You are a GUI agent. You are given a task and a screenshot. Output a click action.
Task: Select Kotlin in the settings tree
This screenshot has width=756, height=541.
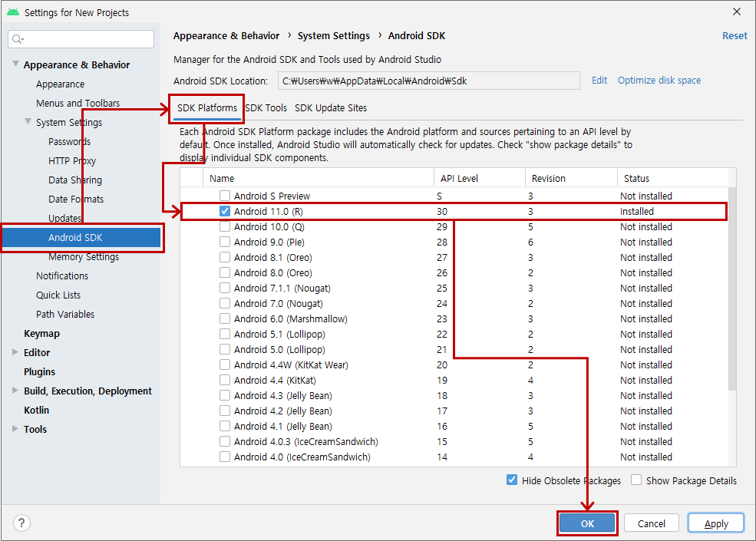click(37, 411)
